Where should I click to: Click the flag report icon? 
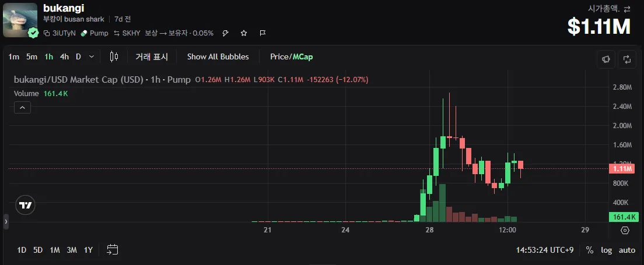(263, 33)
